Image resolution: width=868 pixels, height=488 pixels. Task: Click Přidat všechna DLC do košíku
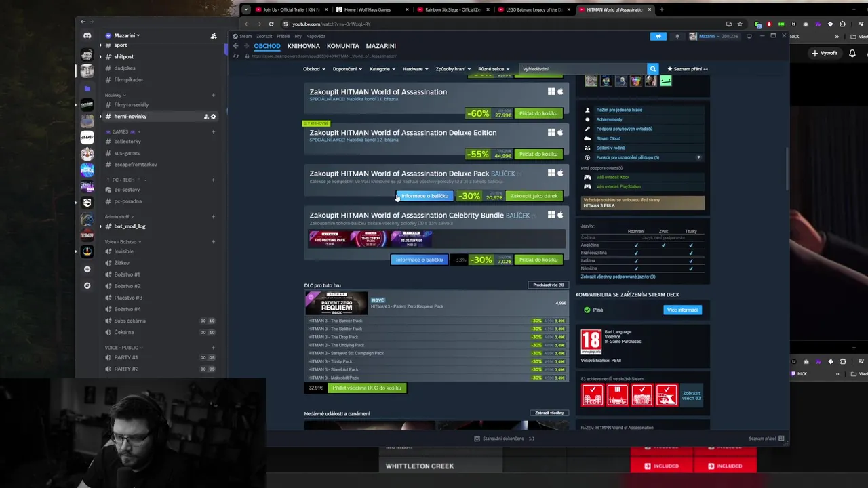coord(367,388)
